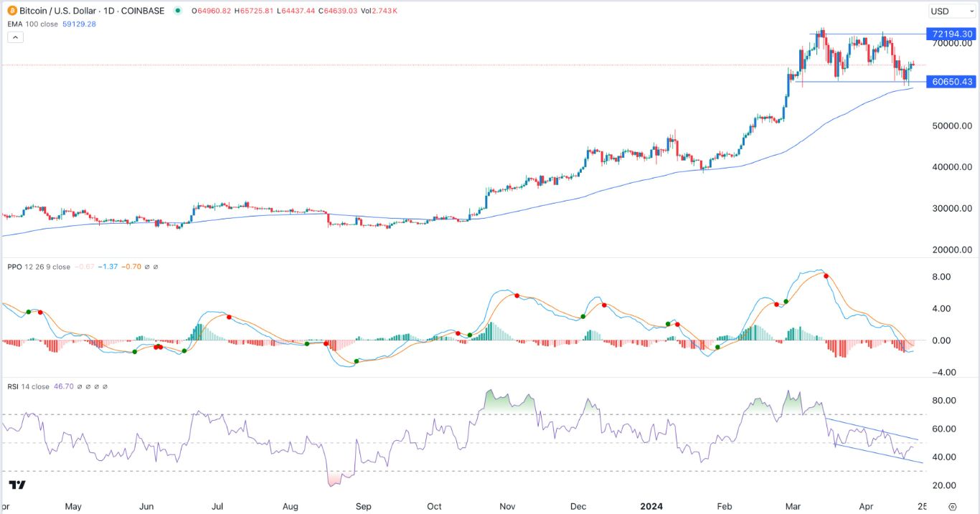Click the green market status dot
This screenshot has height=514, width=980.
(176, 11)
